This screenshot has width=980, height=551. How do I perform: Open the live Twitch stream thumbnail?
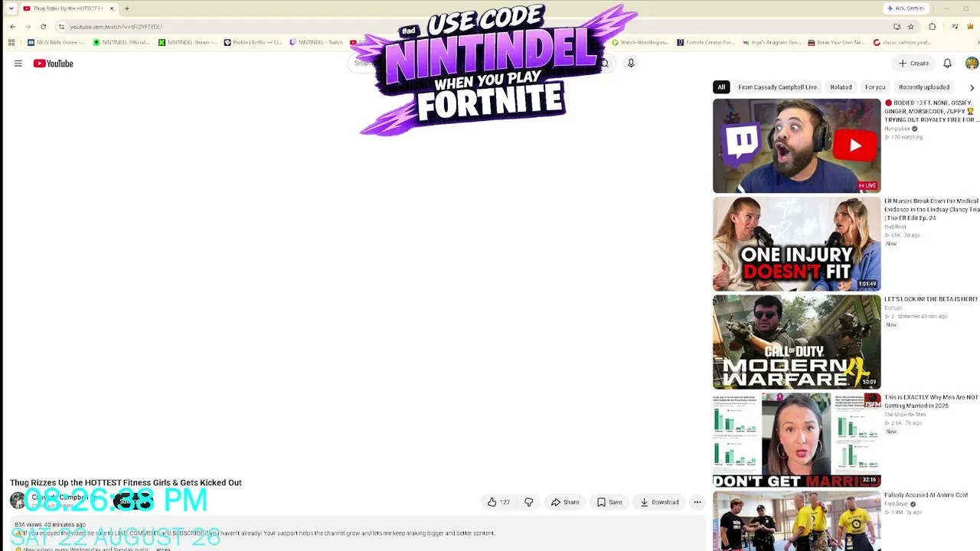[796, 145]
